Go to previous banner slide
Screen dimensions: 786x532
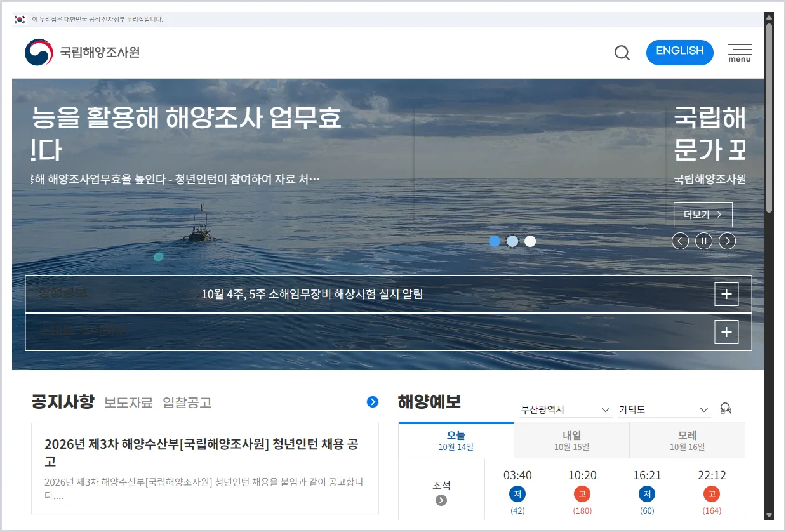(x=680, y=241)
